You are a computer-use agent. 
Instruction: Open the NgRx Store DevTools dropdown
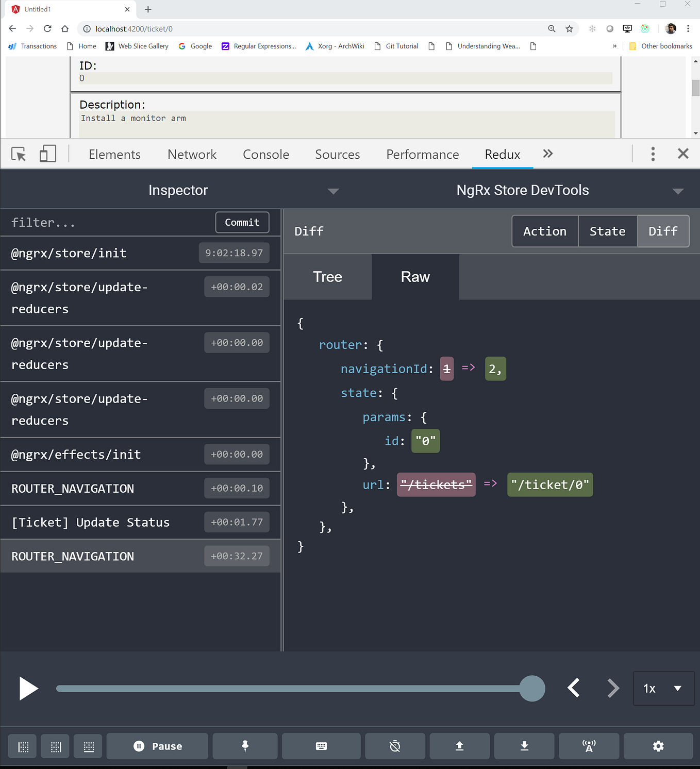pyautogui.click(x=677, y=191)
